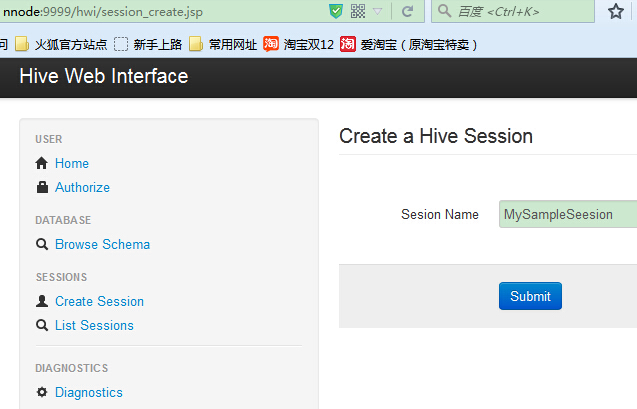This screenshot has width=637, height=409.
Task: Reload the page with the refresh icon
Action: point(407,11)
